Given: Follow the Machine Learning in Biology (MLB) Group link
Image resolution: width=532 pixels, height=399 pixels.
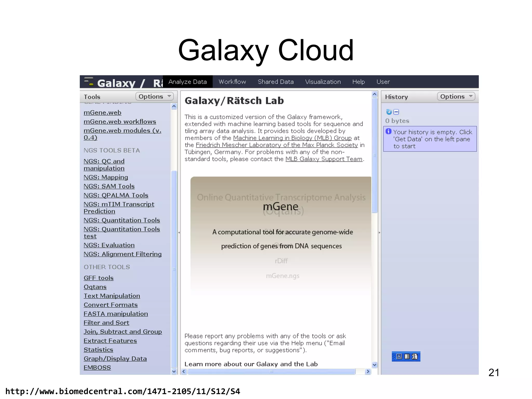Looking at the screenshot, I should pos(292,138).
